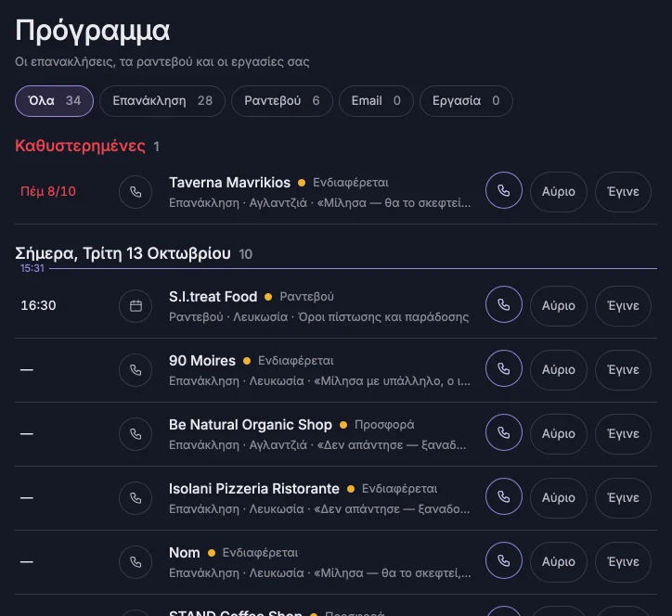
Task: Show Email 0 filter tab
Action: click(x=376, y=101)
